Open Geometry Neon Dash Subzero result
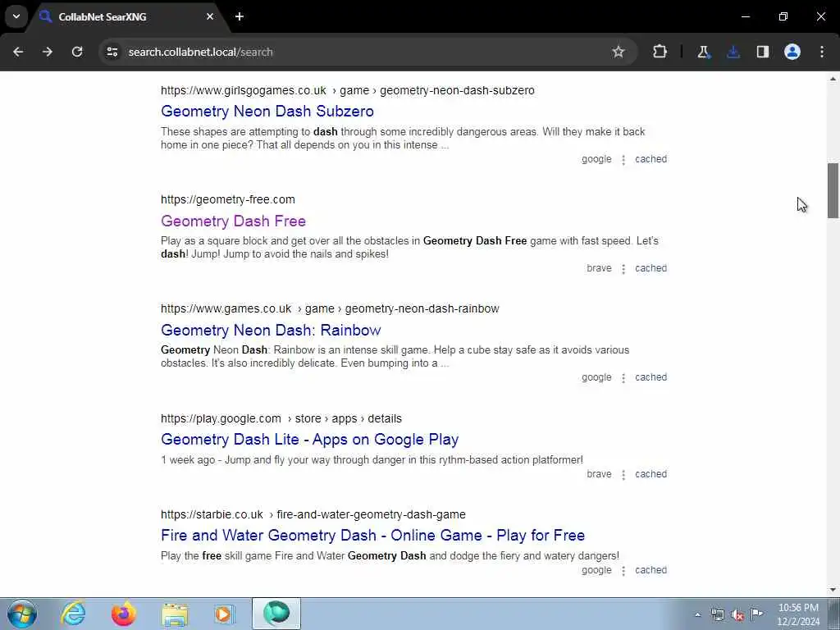 tap(267, 111)
